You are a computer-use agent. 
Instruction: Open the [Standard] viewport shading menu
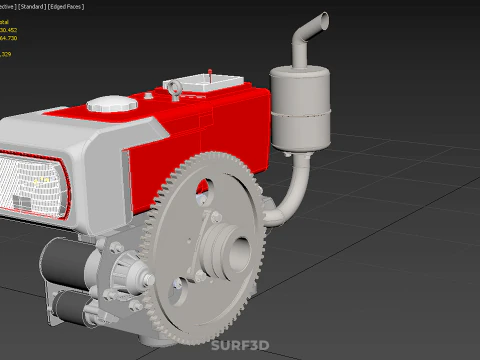pyautogui.click(x=32, y=6)
